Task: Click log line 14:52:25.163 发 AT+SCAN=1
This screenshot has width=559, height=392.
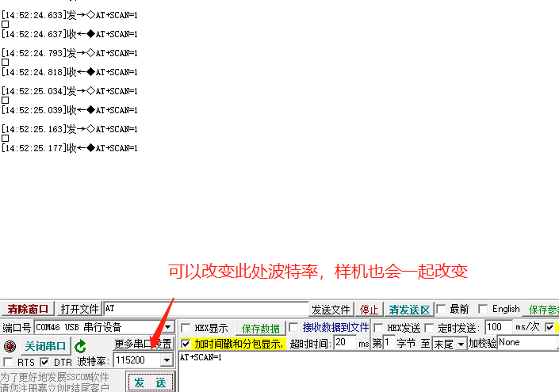Action: pos(70,129)
